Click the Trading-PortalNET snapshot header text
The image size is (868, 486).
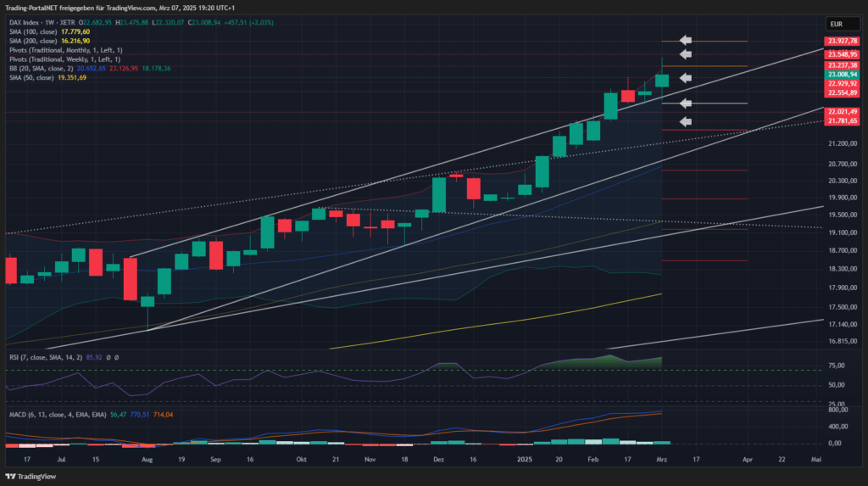point(120,8)
